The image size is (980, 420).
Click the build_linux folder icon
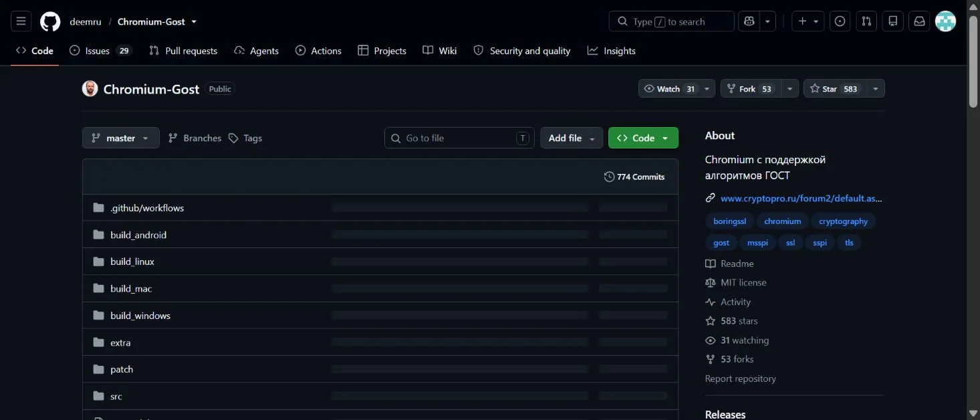click(99, 261)
